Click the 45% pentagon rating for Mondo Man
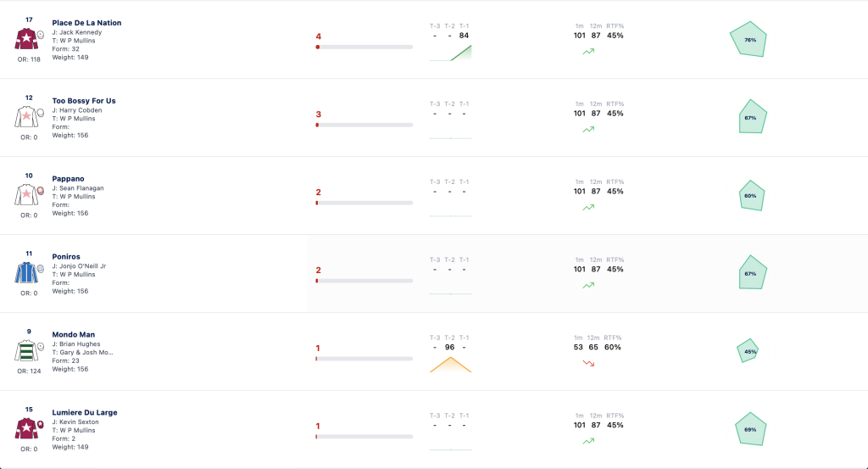This screenshot has width=868, height=469. click(748, 351)
